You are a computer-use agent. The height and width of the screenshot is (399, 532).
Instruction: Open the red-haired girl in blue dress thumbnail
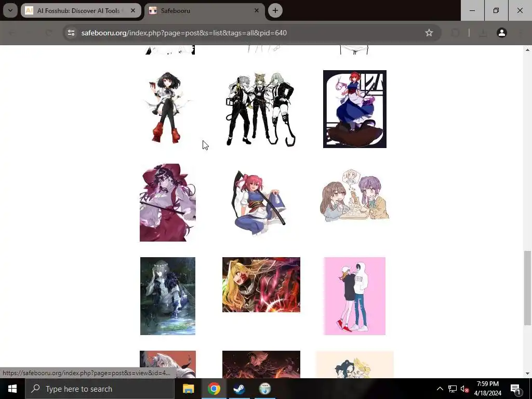[x=354, y=109]
